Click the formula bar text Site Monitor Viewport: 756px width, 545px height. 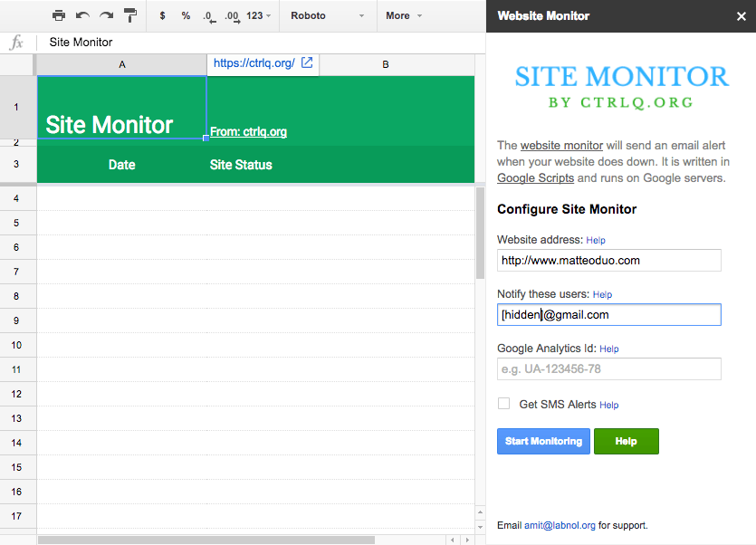click(81, 43)
